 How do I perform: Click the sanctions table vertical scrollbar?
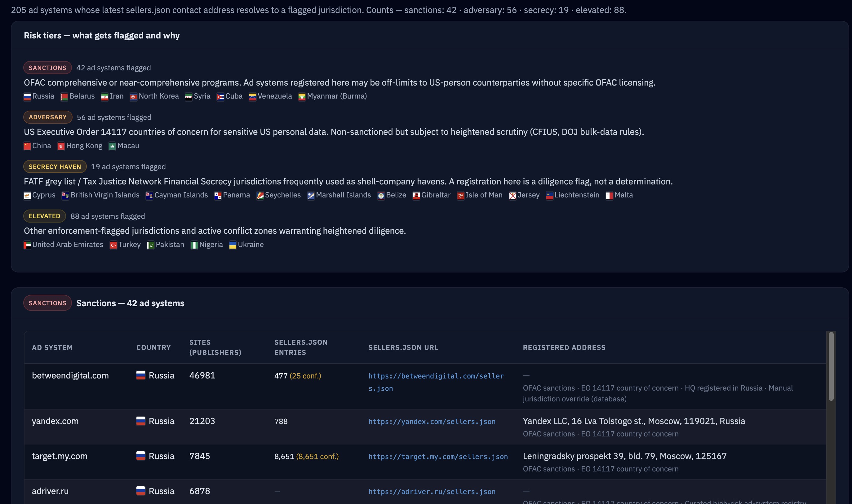point(831,367)
